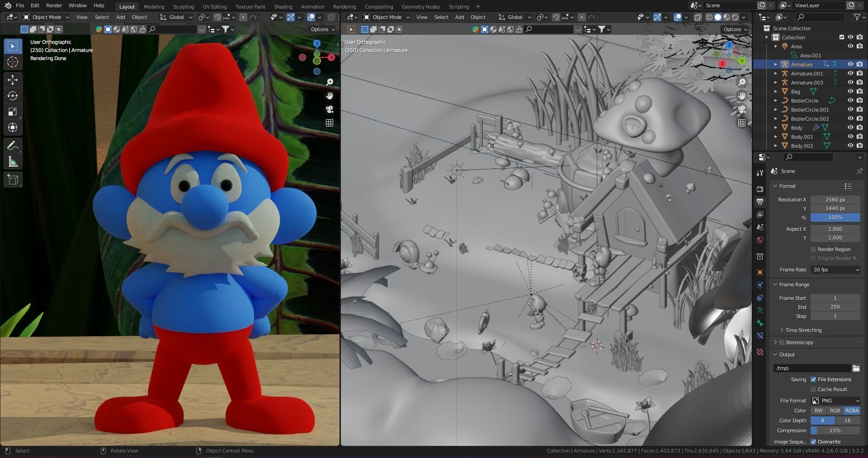Enable Cache Result checkbox
Image resolution: width=868 pixels, height=458 pixels.
(x=813, y=389)
